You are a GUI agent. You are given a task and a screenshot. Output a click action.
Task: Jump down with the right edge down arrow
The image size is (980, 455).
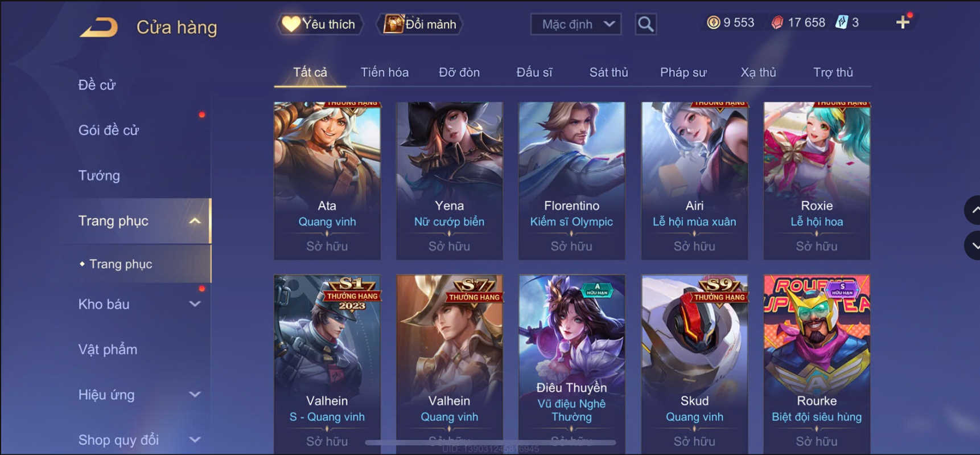(x=973, y=245)
